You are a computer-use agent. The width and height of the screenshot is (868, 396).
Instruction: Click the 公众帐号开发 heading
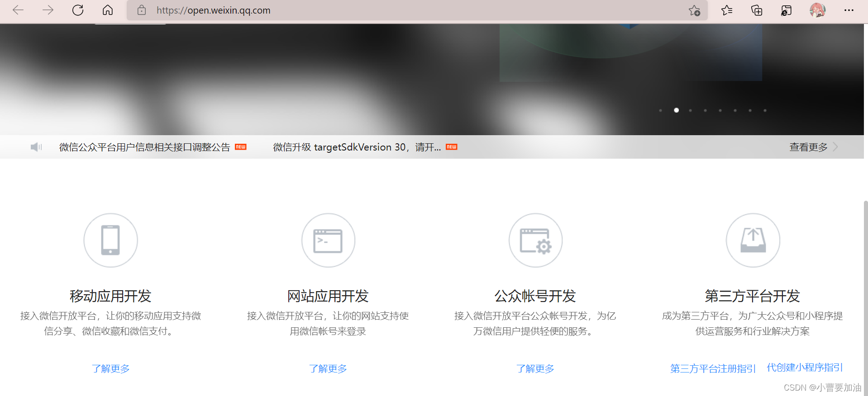[x=535, y=296]
